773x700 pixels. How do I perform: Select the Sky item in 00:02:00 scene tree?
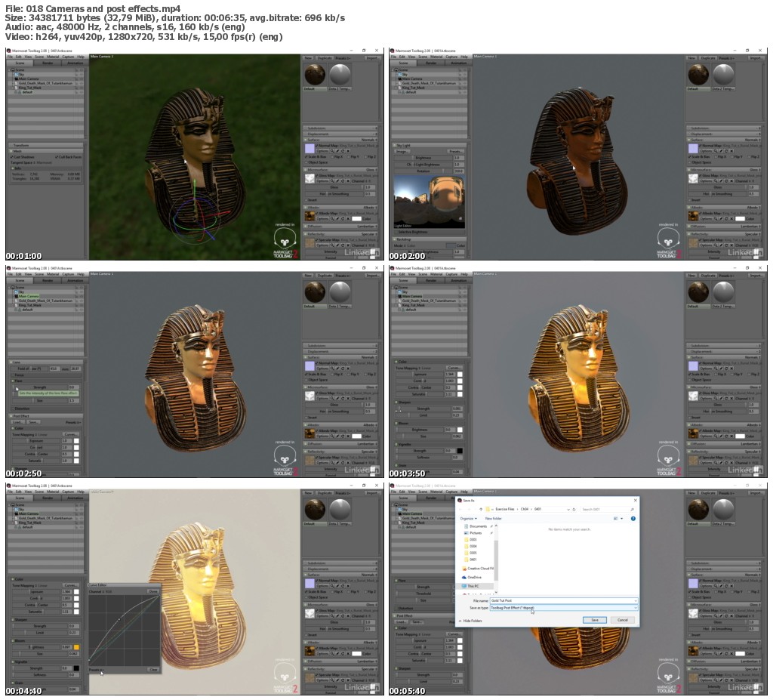(405, 75)
